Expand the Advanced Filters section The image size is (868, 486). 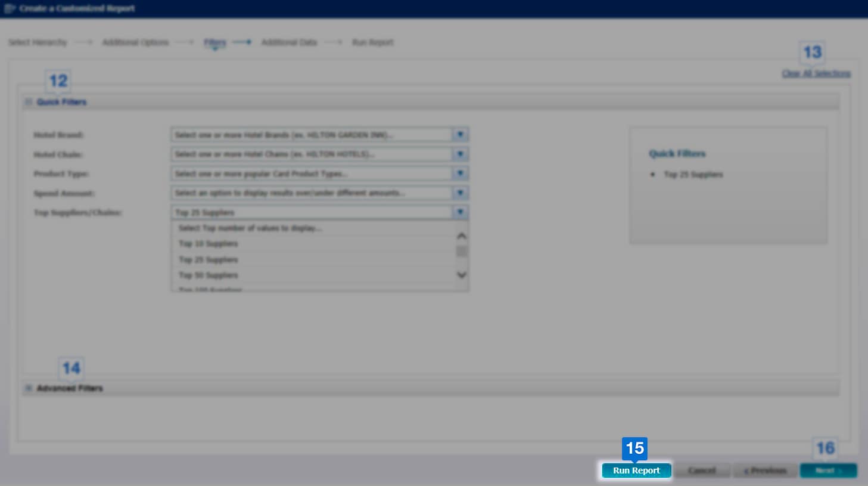(29, 388)
